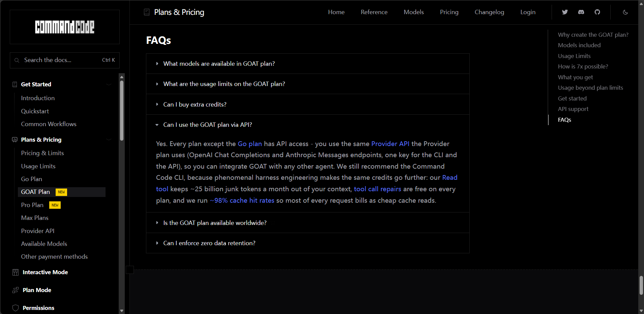Click the Command Code logo

click(x=65, y=27)
